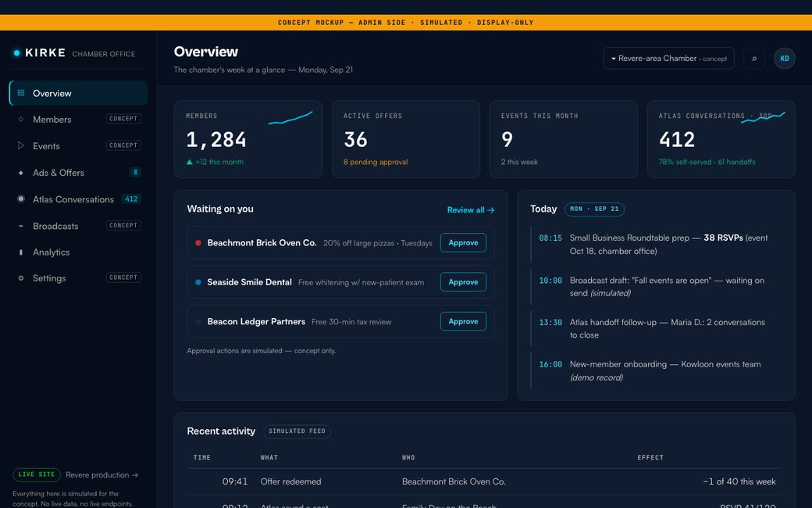Open the Overview sidebar item

[x=78, y=93]
